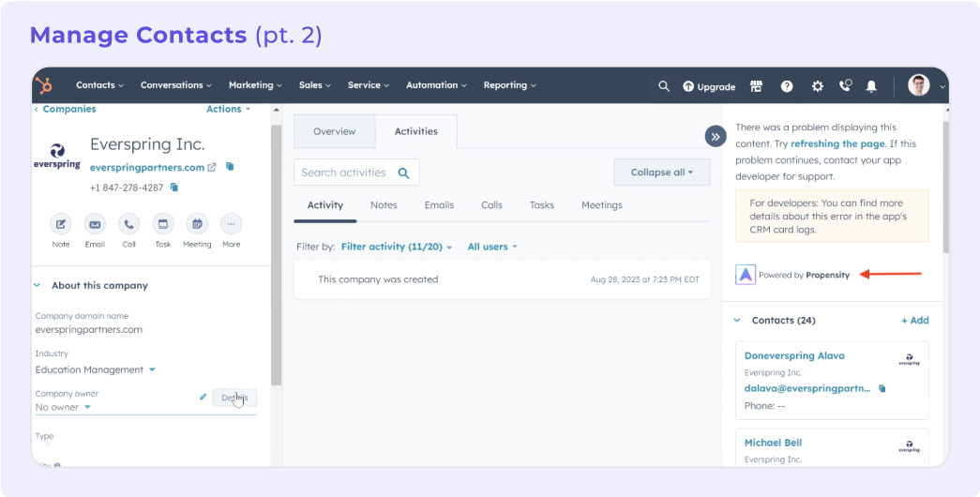The width and height of the screenshot is (980, 497).
Task: Schedule with the Meeting icon
Action: point(197,224)
